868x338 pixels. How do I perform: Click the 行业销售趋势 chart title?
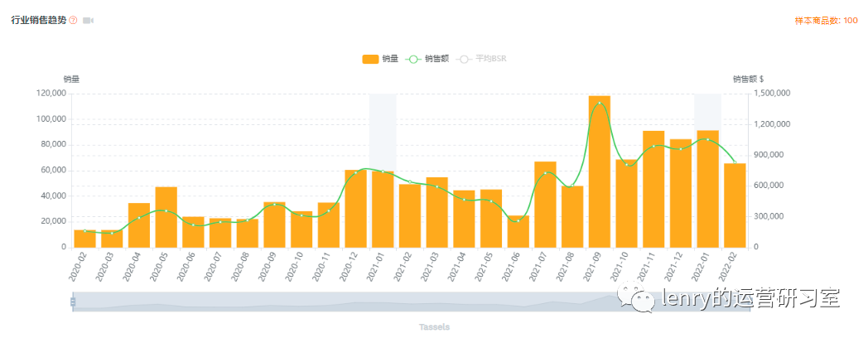[38, 20]
